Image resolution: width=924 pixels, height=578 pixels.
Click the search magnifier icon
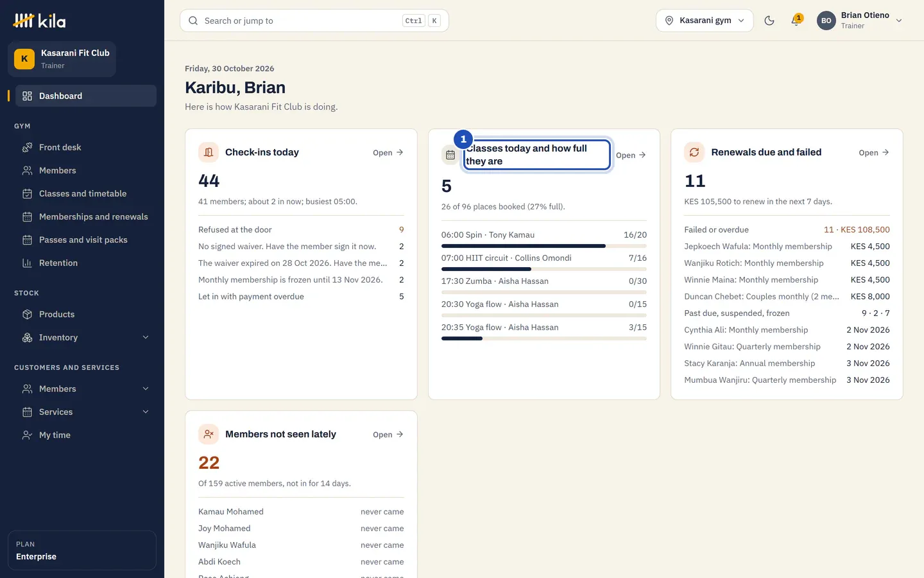pyautogui.click(x=193, y=21)
